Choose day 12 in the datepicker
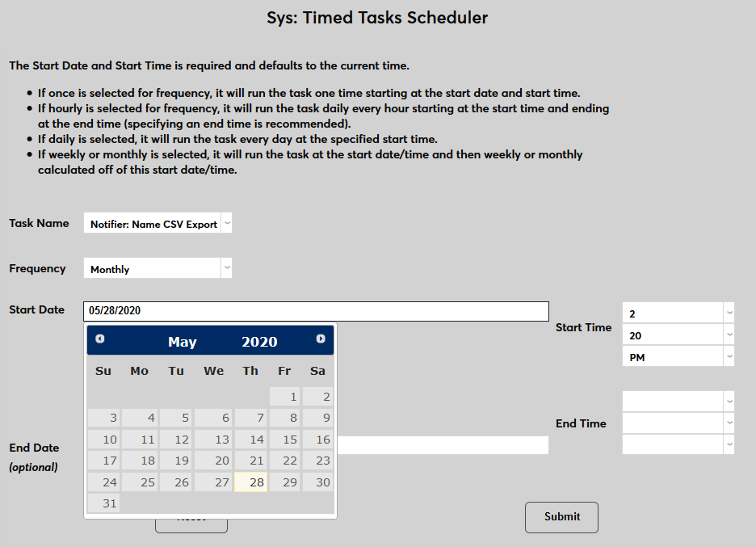Screen dimensions: 756x547 (175, 440)
